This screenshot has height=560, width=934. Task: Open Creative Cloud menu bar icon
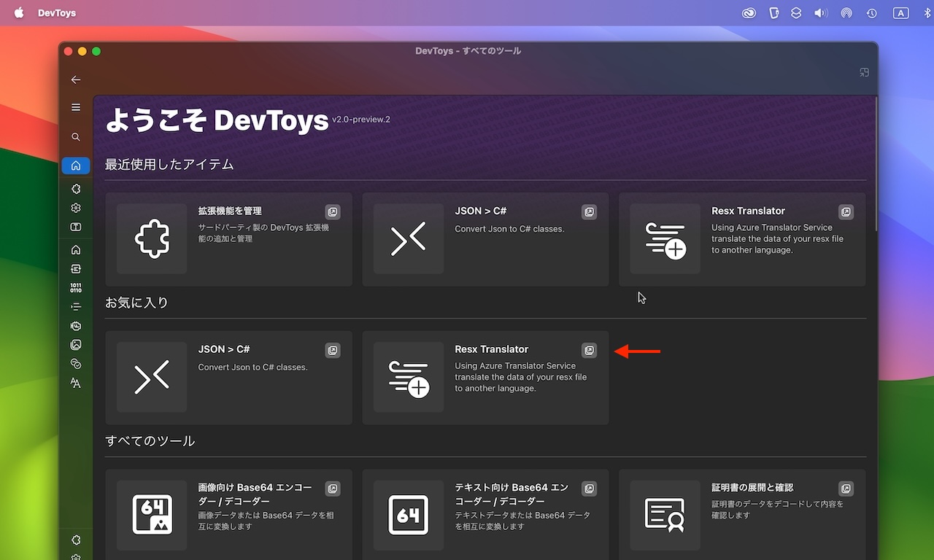(749, 13)
